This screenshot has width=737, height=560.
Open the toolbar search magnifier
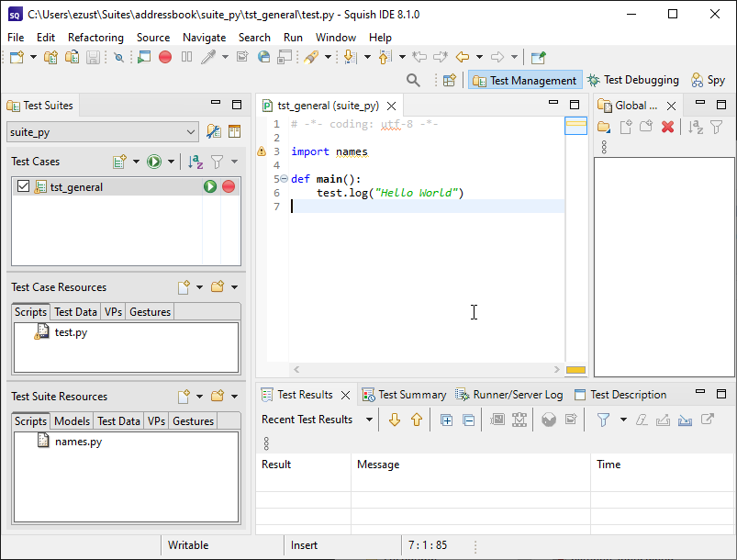pyautogui.click(x=414, y=80)
